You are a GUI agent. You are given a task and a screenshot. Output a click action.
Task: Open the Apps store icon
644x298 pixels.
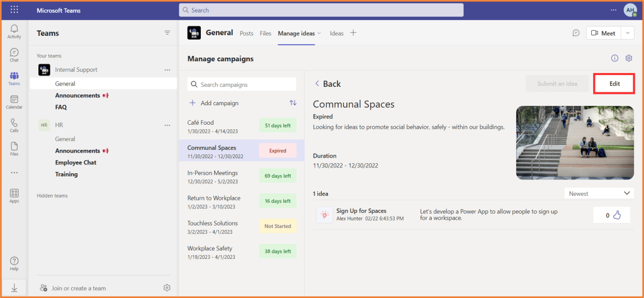[14, 195]
